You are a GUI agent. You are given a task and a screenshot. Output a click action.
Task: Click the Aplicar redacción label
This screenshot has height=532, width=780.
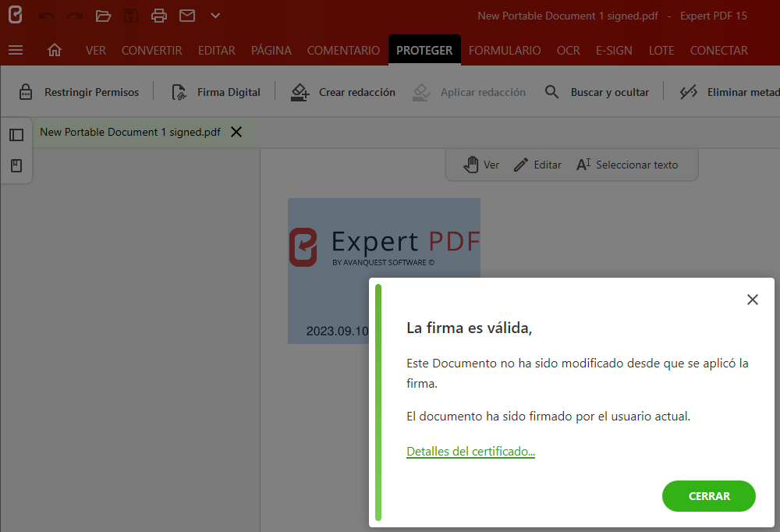point(483,92)
